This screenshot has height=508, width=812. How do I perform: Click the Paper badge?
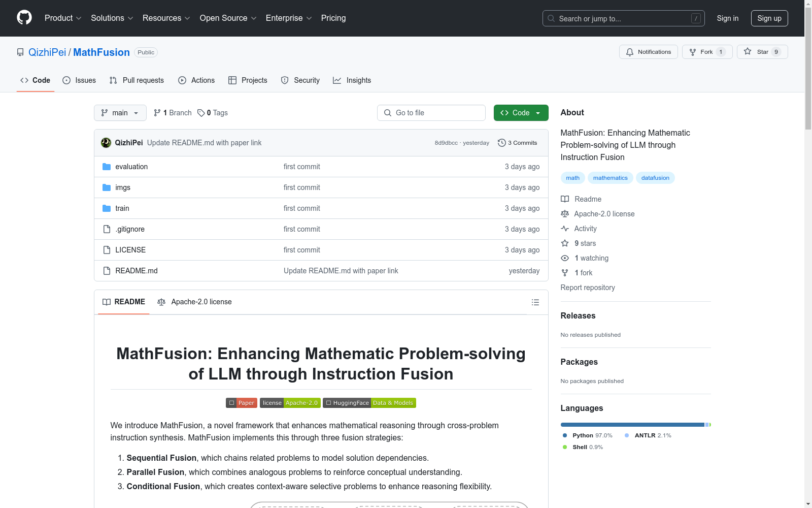click(242, 403)
